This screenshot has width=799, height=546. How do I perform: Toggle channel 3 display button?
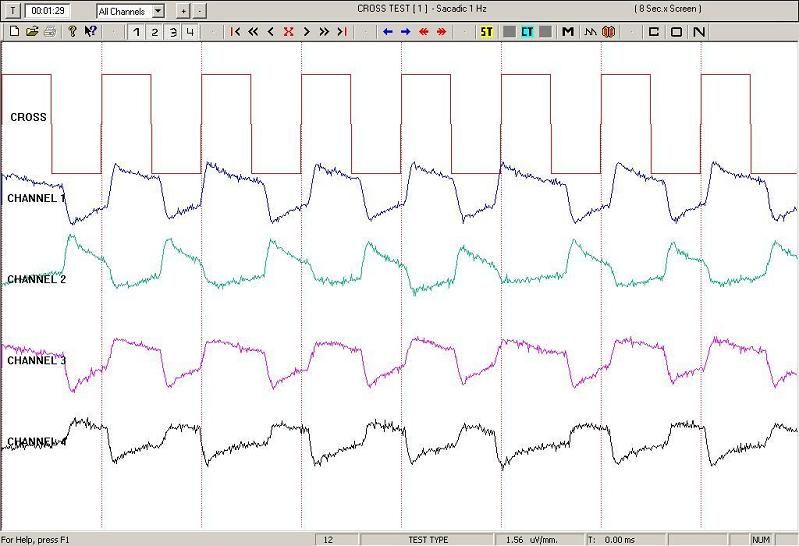pyautogui.click(x=173, y=32)
